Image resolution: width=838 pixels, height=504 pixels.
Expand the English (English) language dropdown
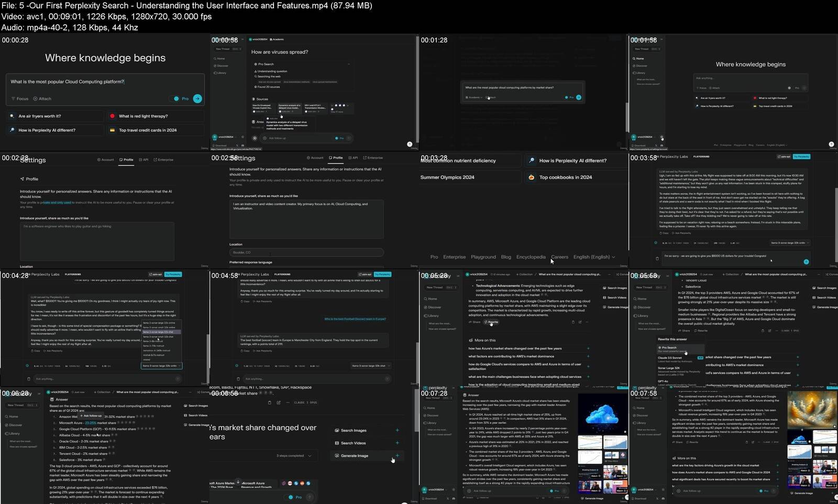(594, 257)
